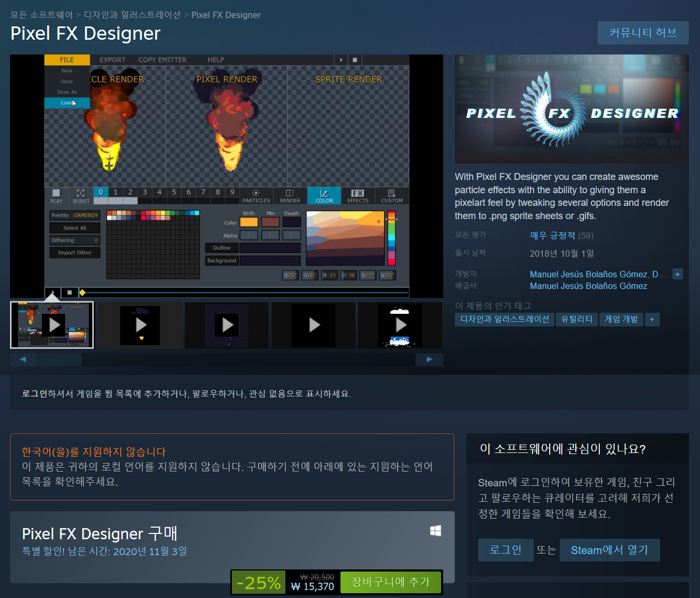The width and height of the screenshot is (700, 598).
Task: Click the Windows platform icon
Action: point(436,531)
